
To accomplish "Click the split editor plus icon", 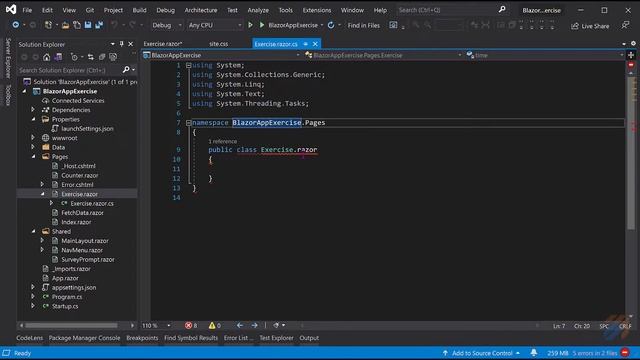I will coord(631,55).
